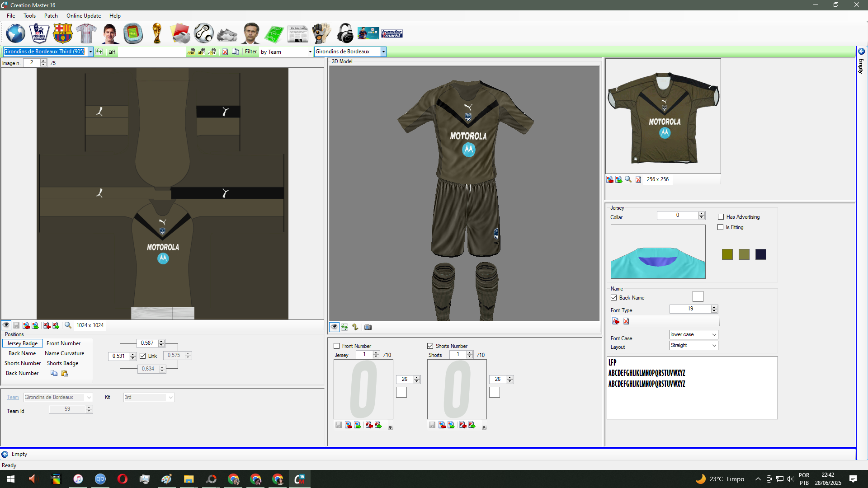Viewport: 868px width, 488px height.
Task: Open File Explorer from taskbar
Action: tap(189, 479)
